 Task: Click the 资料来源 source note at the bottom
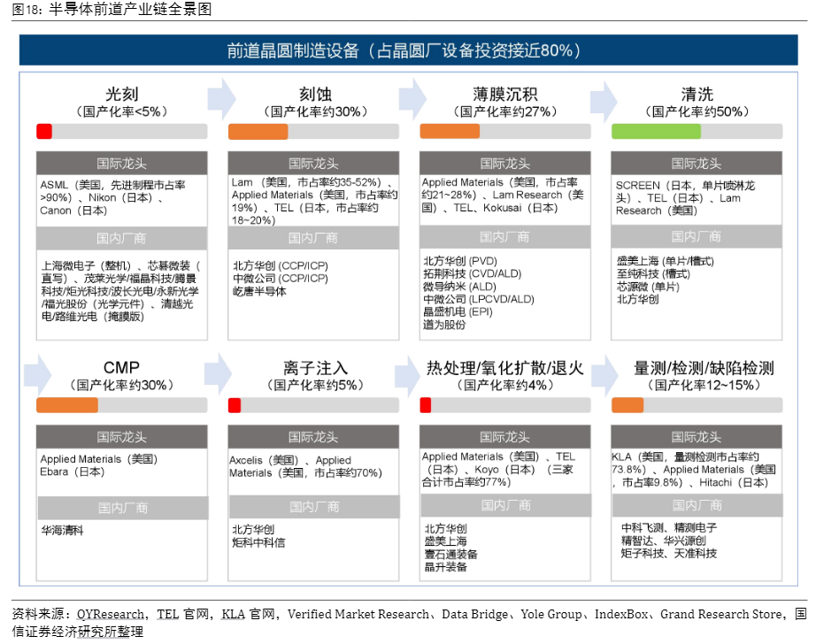click(x=409, y=623)
